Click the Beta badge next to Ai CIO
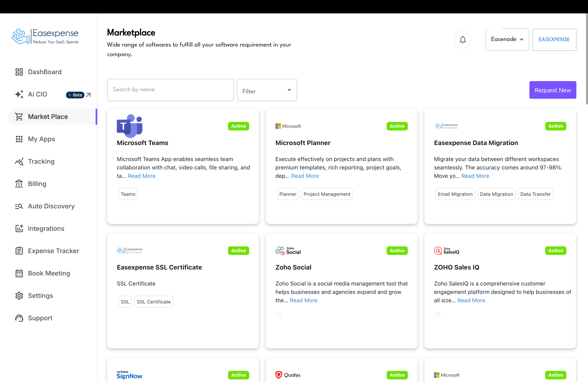The height and width of the screenshot is (382, 588). pos(75,95)
